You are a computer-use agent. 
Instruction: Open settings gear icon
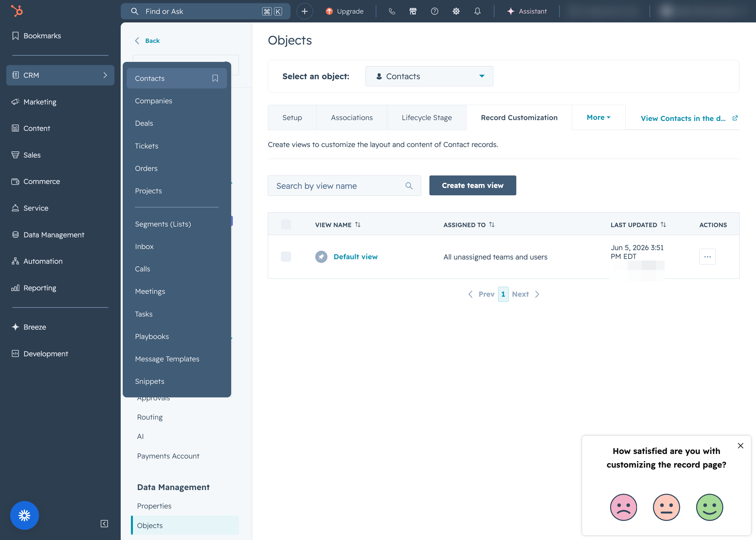456,11
